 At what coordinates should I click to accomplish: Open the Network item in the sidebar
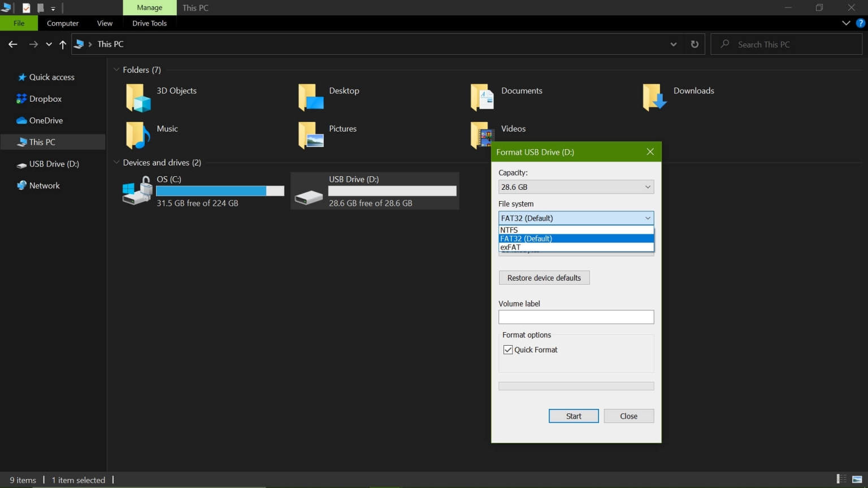[44, 185]
